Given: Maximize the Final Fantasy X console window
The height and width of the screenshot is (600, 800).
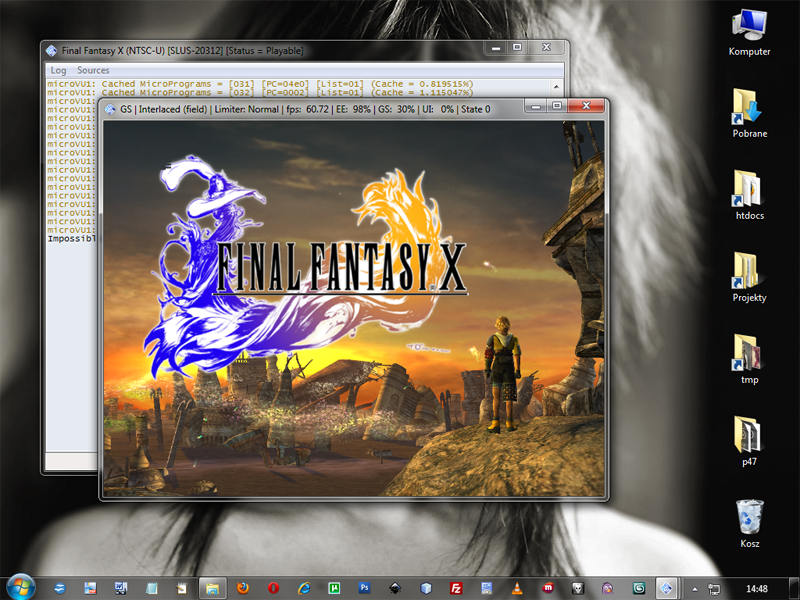Looking at the screenshot, I should 517,47.
